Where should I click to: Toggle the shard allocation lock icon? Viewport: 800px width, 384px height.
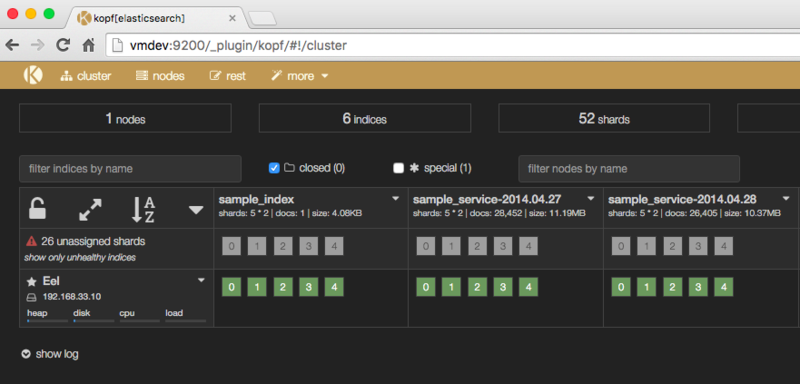37,209
